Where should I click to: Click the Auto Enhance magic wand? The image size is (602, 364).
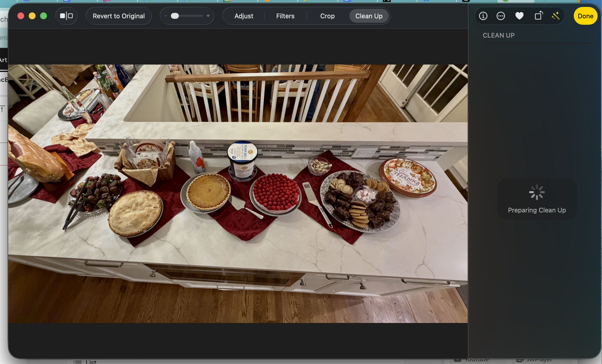pyautogui.click(x=556, y=16)
